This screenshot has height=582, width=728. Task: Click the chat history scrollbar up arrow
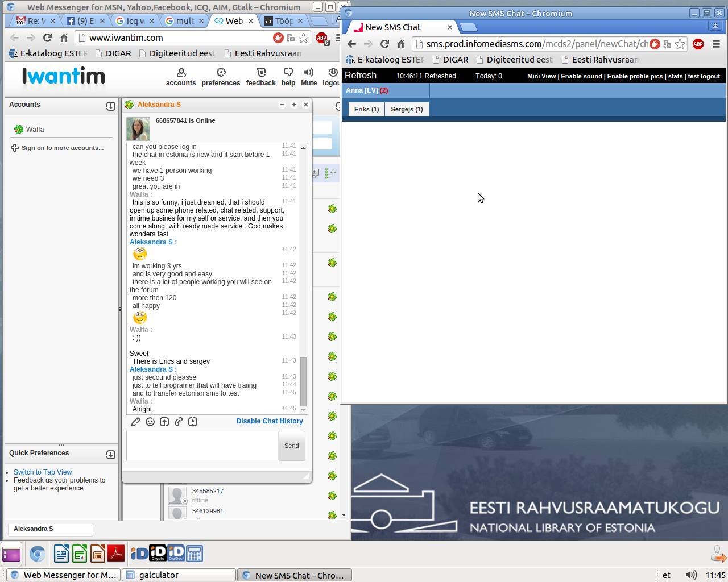pos(303,148)
